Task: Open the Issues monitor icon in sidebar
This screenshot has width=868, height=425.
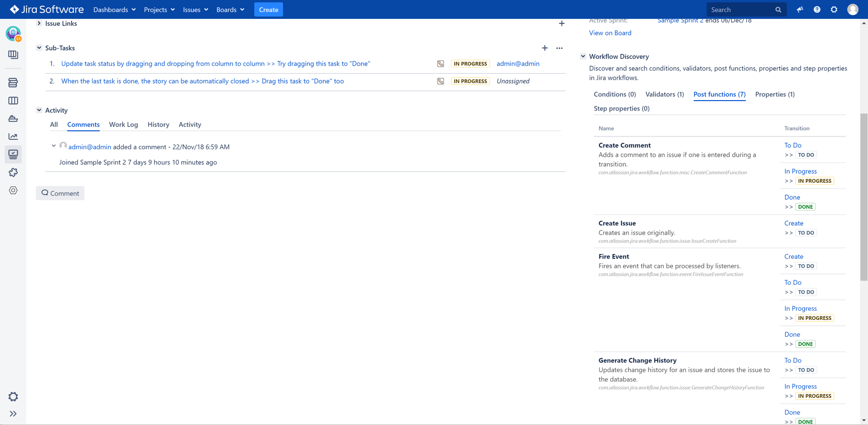Action: [13, 154]
